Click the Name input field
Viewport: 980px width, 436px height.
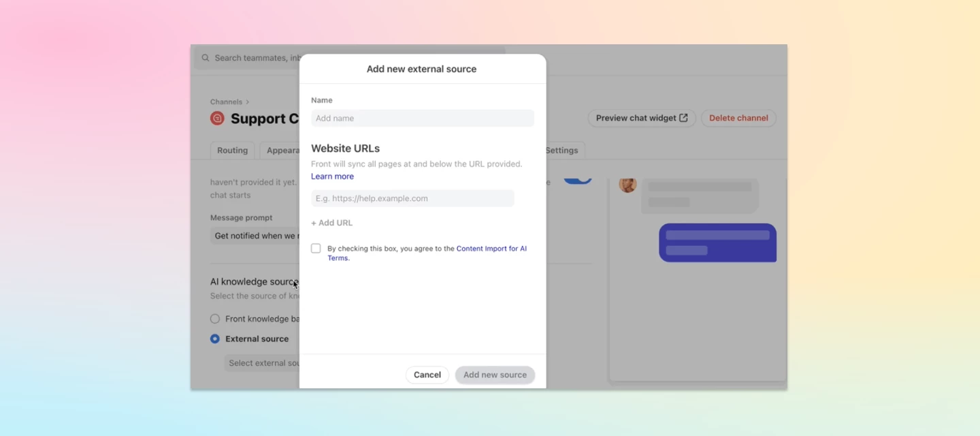click(x=423, y=118)
